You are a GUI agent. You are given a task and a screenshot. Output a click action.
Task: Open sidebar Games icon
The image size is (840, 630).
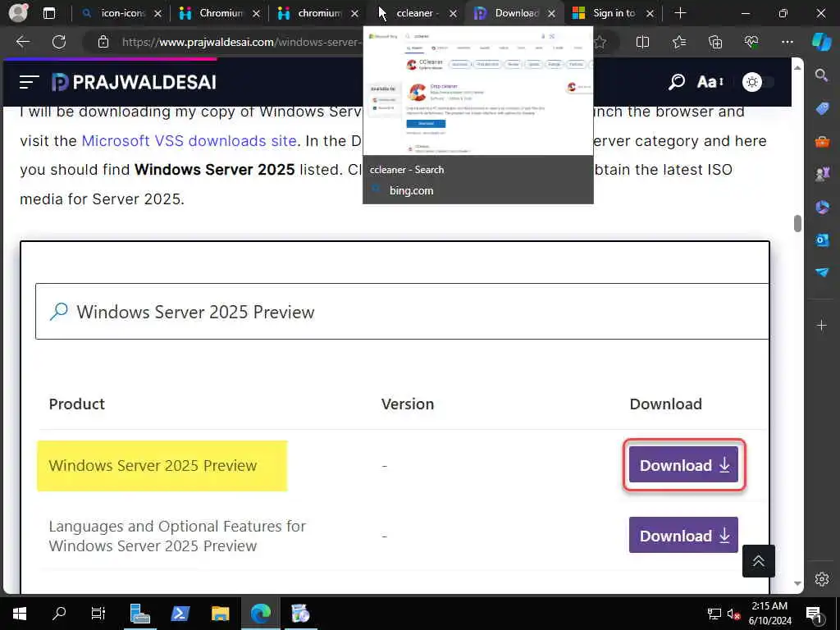coord(822,174)
